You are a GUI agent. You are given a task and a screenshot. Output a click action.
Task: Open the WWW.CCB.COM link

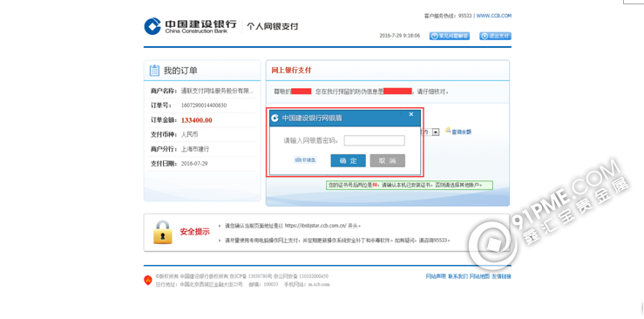(x=494, y=16)
